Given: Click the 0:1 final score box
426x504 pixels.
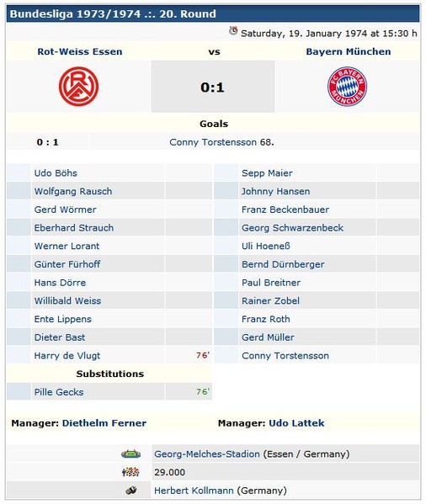Looking at the screenshot, I should (213, 87).
